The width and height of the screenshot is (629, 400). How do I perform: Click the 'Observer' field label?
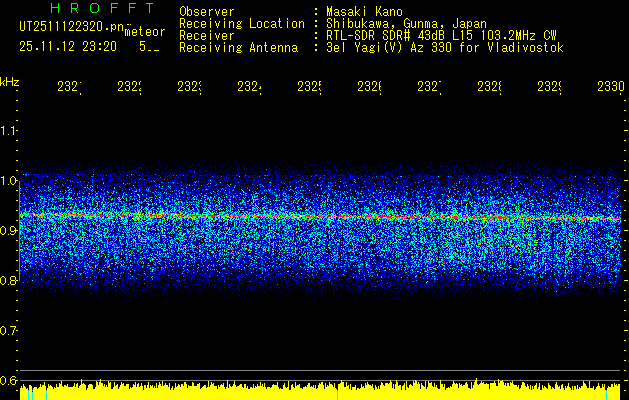[x=207, y=12]
